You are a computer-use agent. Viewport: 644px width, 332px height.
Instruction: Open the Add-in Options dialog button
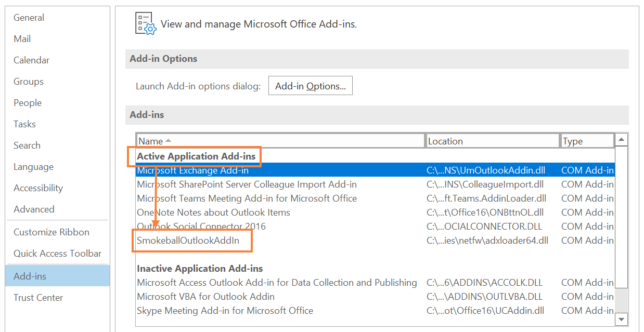click(310, 86)
